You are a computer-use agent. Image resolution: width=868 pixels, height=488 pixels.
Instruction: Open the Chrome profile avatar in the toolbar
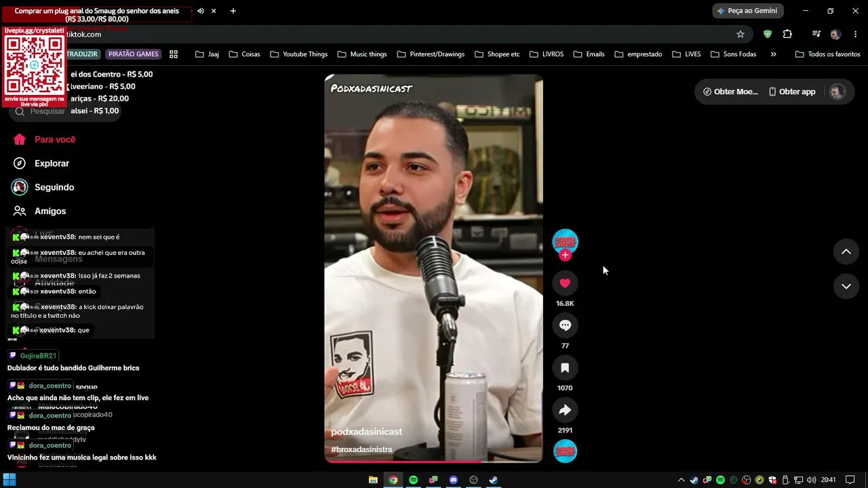tap(835, 34)
